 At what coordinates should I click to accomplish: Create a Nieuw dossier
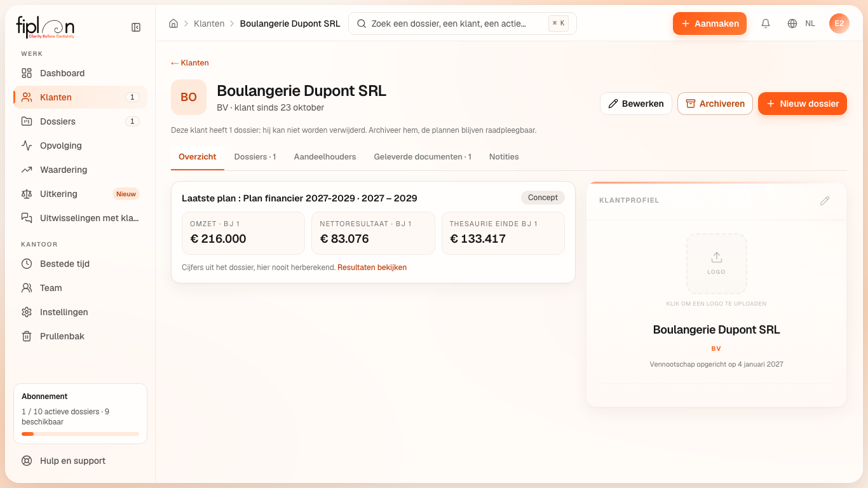click(803, 104)
